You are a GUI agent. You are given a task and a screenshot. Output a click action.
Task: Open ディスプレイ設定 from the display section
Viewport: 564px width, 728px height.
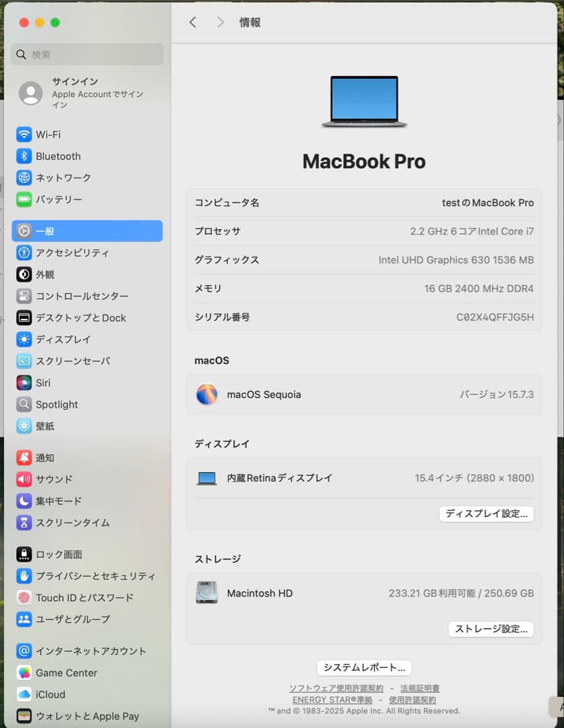click(486, 514)
